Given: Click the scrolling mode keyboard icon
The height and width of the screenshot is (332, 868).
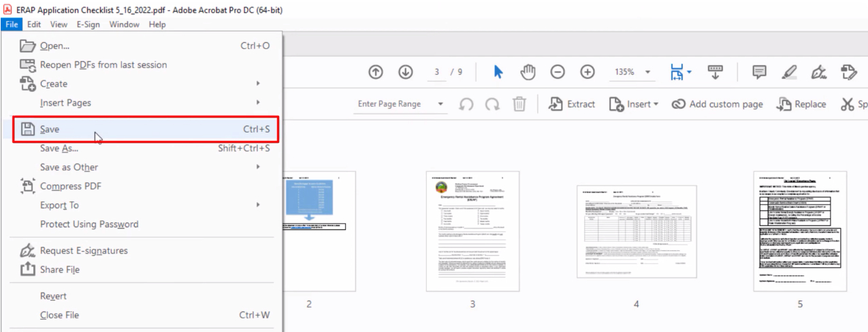Looking at the screenshot, I should [715, 71].
